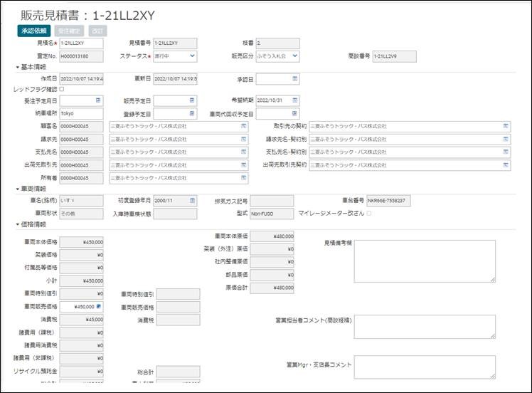Click calendar icon beside 販売予定日
532x393 pixels.
pyautogui.click(x=192, y=100)
